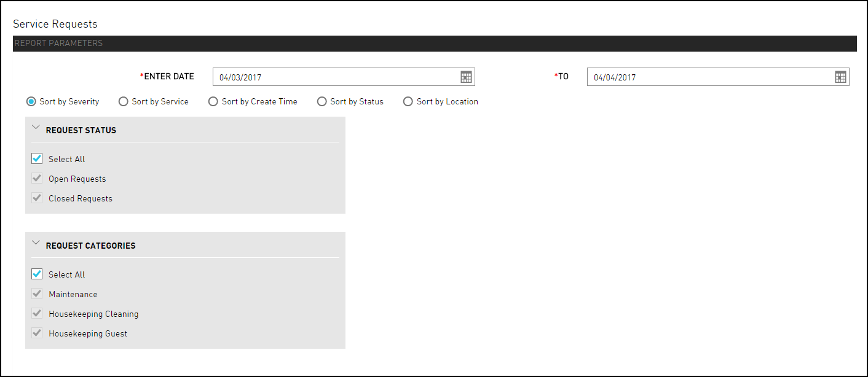The image size is (868, 377).
Task: Select Sort by Create Time radio button
Action: click(x=213, y=101)
